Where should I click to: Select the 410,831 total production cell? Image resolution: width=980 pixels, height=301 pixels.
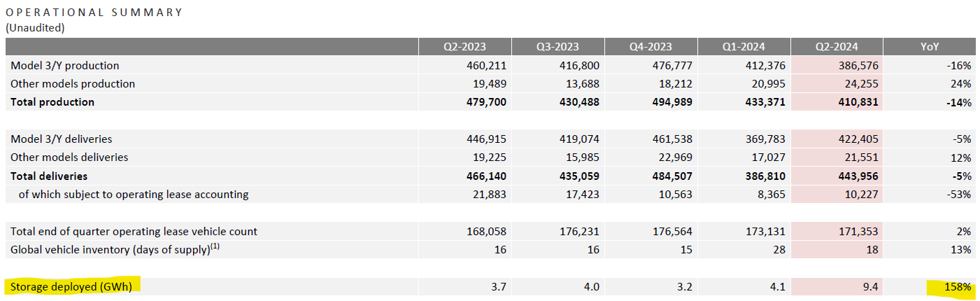click(858, 102)
